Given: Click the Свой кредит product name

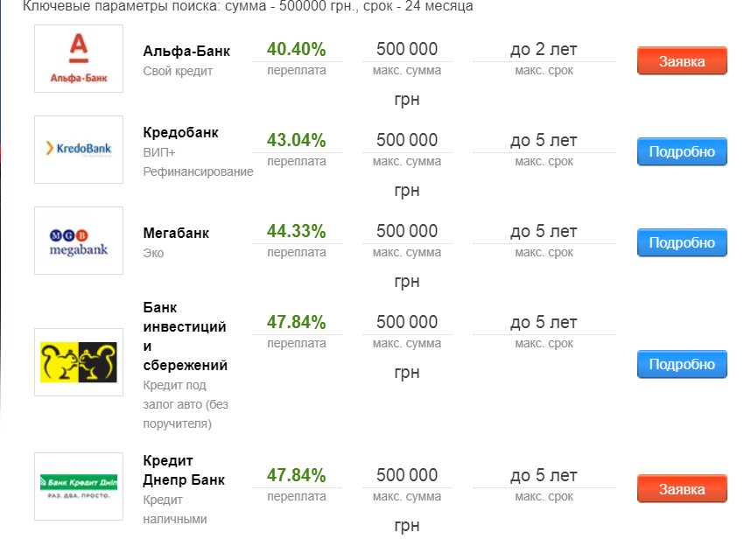Looking at the screenshot, I should 178,71.
